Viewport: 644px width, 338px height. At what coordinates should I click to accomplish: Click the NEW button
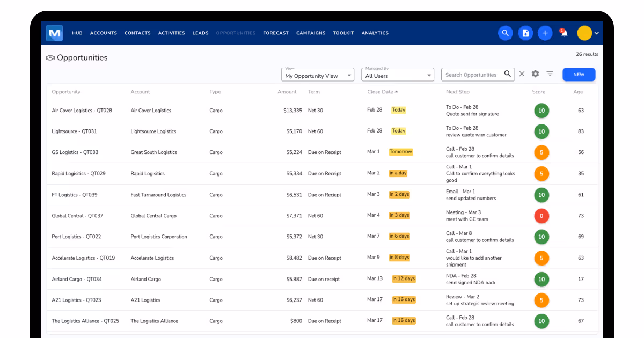pyautogui.click(x=579, y=75)
